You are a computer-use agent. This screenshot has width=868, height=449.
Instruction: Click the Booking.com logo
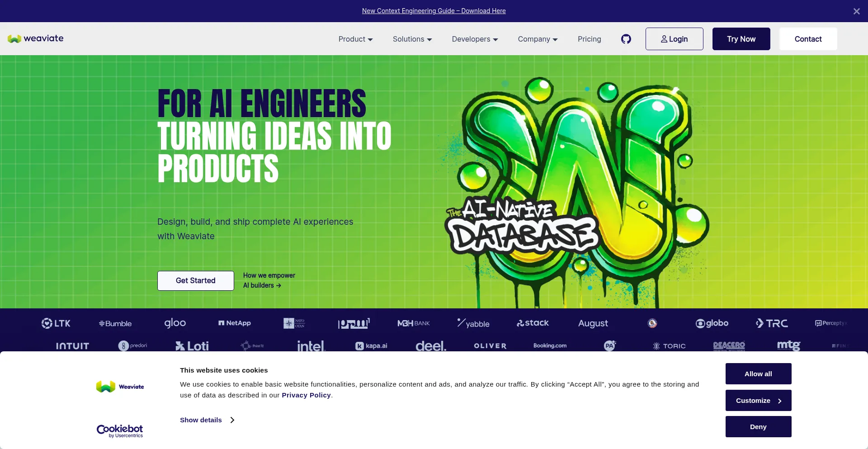tap(550, 345)
